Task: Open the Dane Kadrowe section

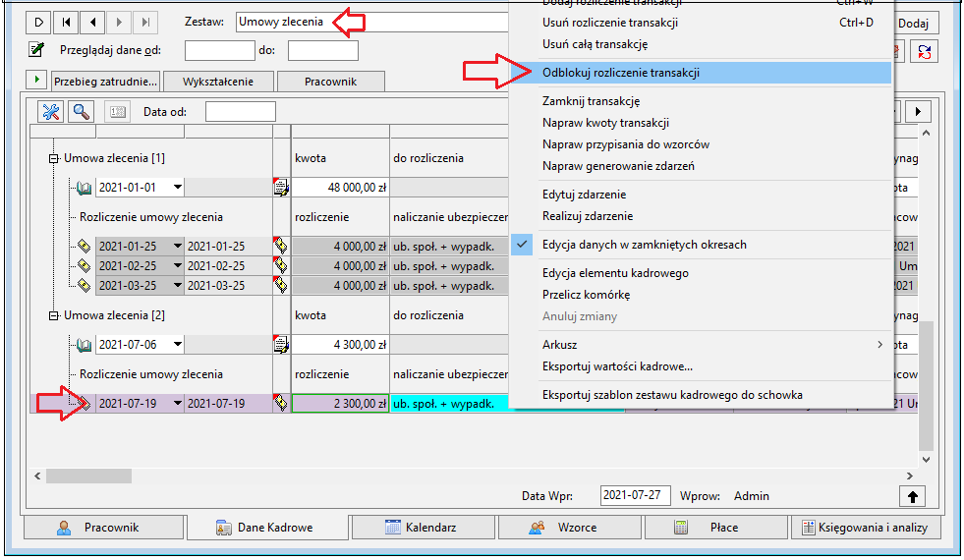Action: tap(267, 528)
